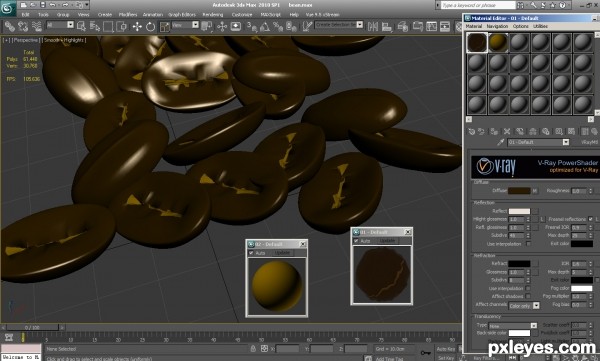Activate the Select and Rotate tool
The height and width of the screenshot is (361, 600).
[150, 26]
